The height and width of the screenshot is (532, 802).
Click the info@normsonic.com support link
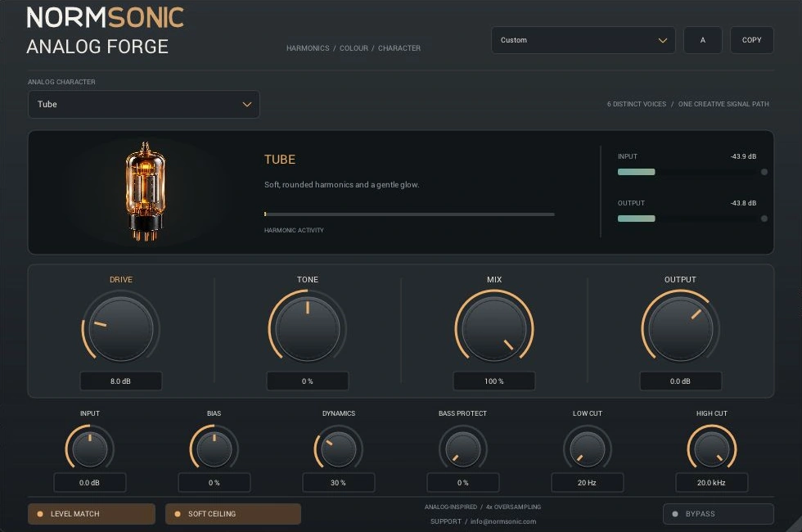tap(503, 521)
